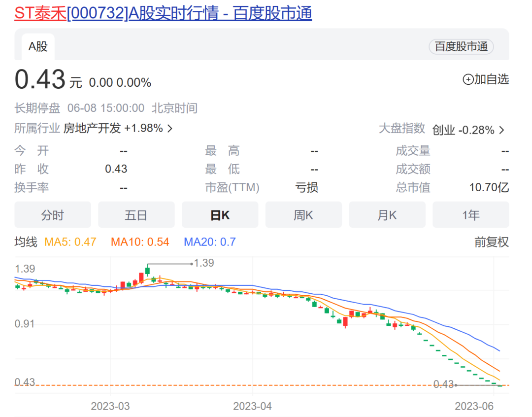Image resolution: width=532 pixels, height=417 pixels.
Task: Switch to 周K chart tab
Action: click(x=303, y=215)
